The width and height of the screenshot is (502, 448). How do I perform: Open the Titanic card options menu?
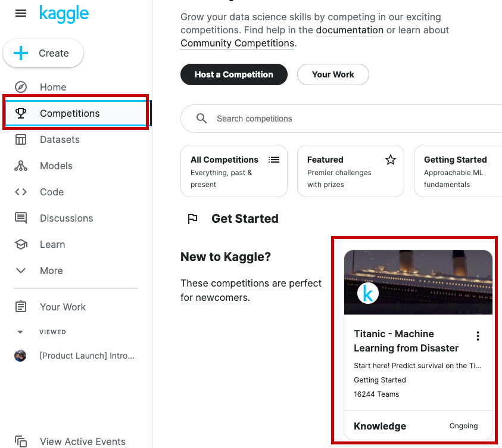pos(478,335)
